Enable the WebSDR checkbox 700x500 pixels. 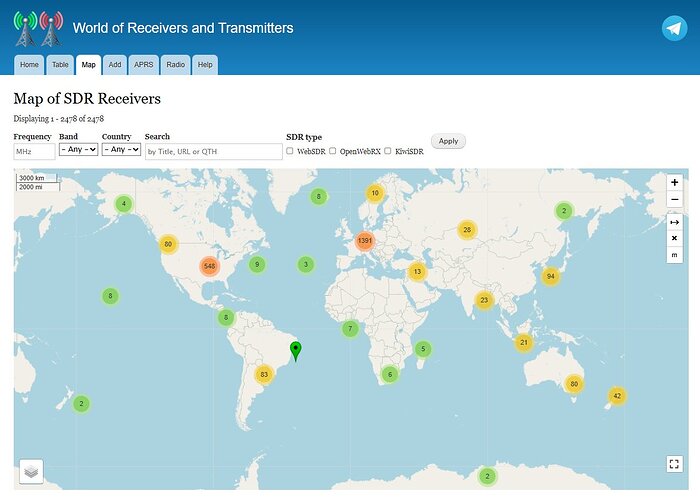[x=290, y=151]
